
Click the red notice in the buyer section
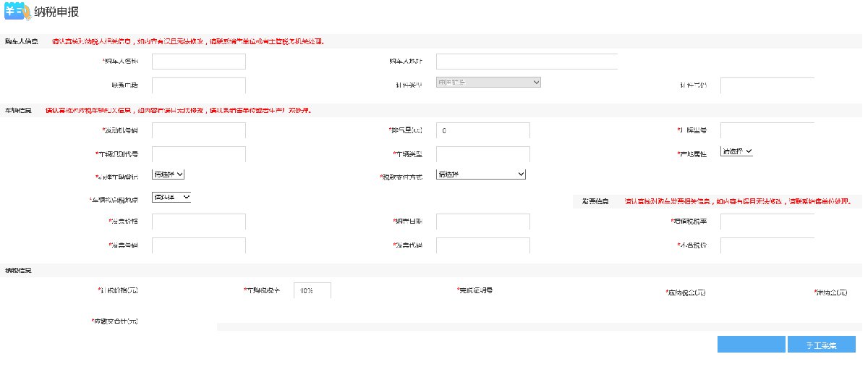coord(187,41)
